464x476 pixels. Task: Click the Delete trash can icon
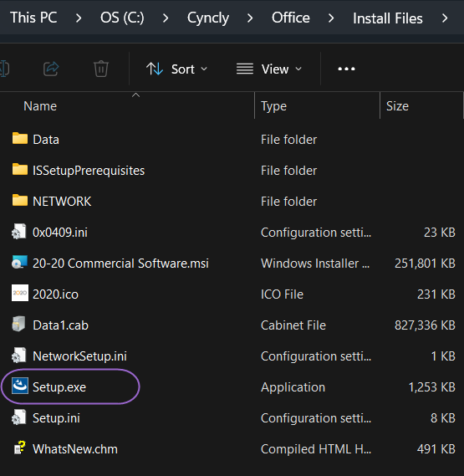(x=101, y=69)
